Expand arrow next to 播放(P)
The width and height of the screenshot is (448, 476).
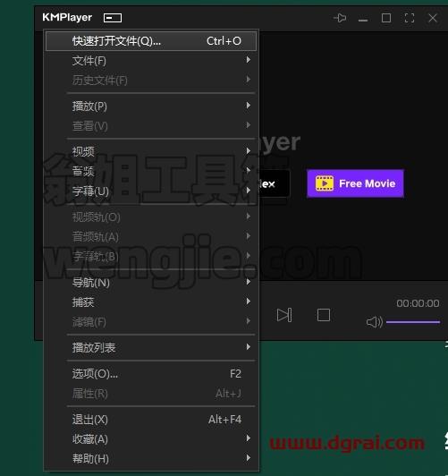[249, 106]
